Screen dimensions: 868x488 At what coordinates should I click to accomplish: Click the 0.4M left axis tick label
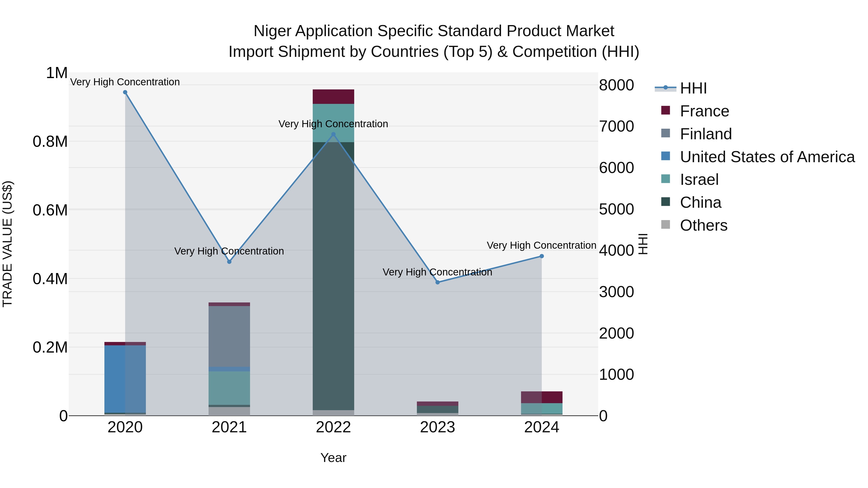pos(50,279)
